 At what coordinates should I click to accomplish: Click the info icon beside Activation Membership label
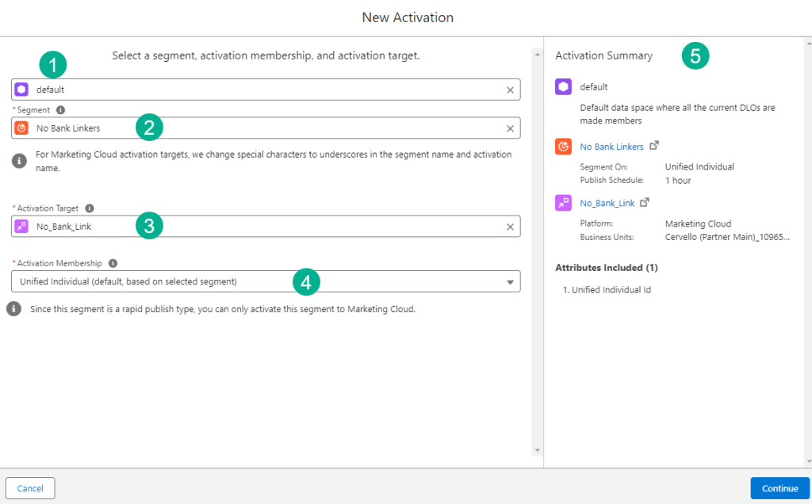coord(113,263)
